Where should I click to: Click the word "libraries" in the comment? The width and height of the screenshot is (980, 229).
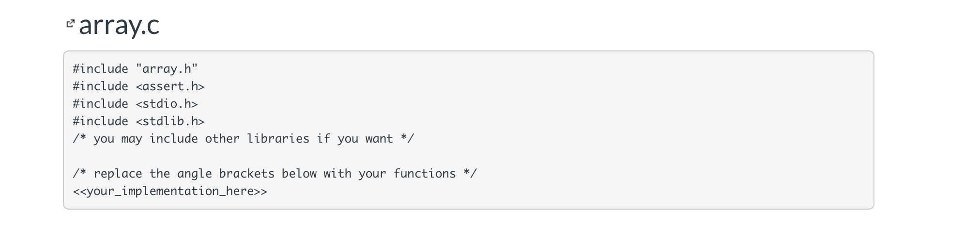click(278, 139)
